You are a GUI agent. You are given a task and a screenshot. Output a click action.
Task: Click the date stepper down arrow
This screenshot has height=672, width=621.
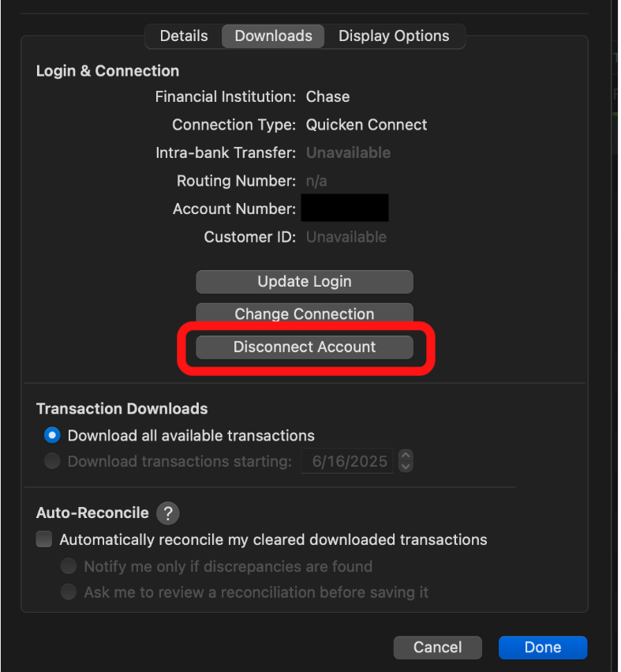click(406, 467)
